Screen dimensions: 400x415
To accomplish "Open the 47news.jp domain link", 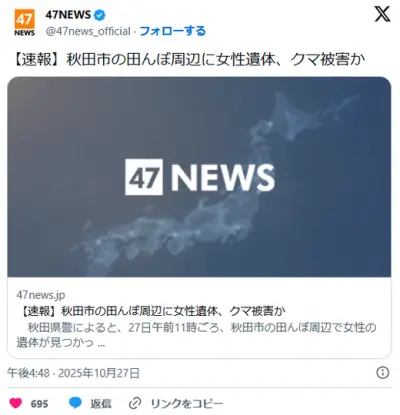I will (41, 295).
